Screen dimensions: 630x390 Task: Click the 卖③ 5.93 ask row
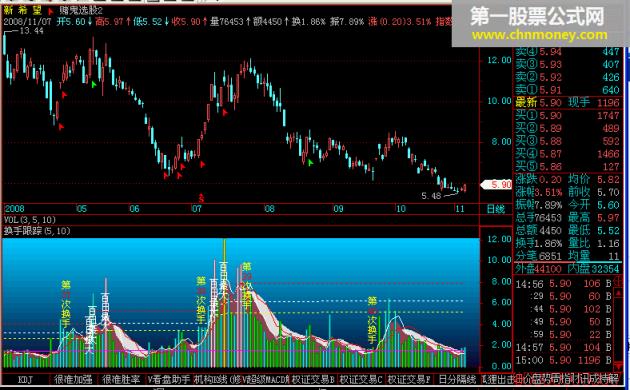coord(567,64)
